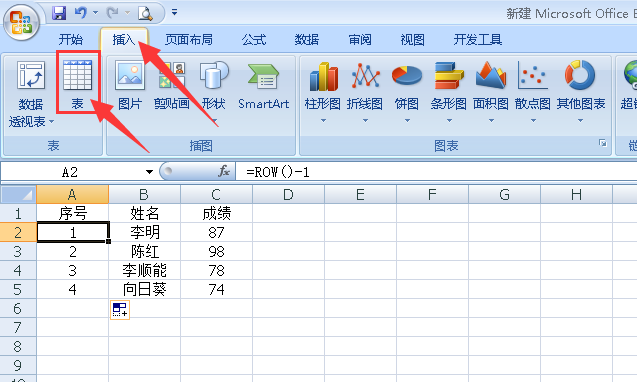Screen dimensions: 637x382
Task: Expand dropdown under 条形图
Action: pos(449,121)
